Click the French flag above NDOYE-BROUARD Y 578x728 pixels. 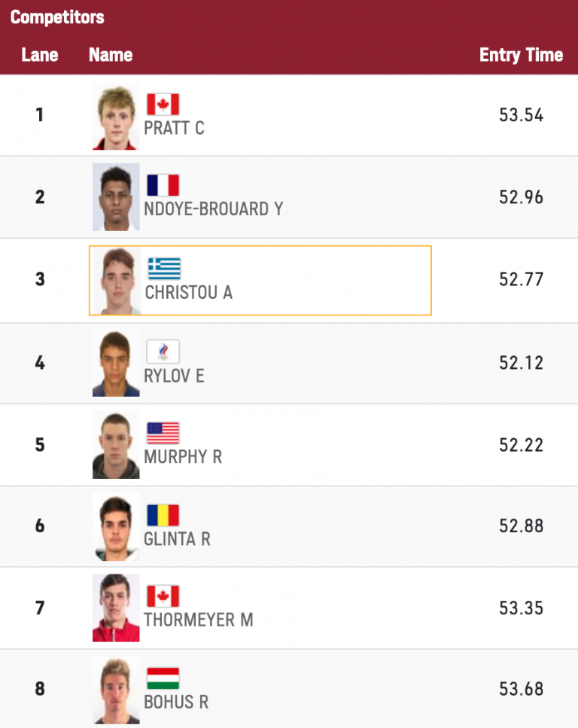click(163, 185)
